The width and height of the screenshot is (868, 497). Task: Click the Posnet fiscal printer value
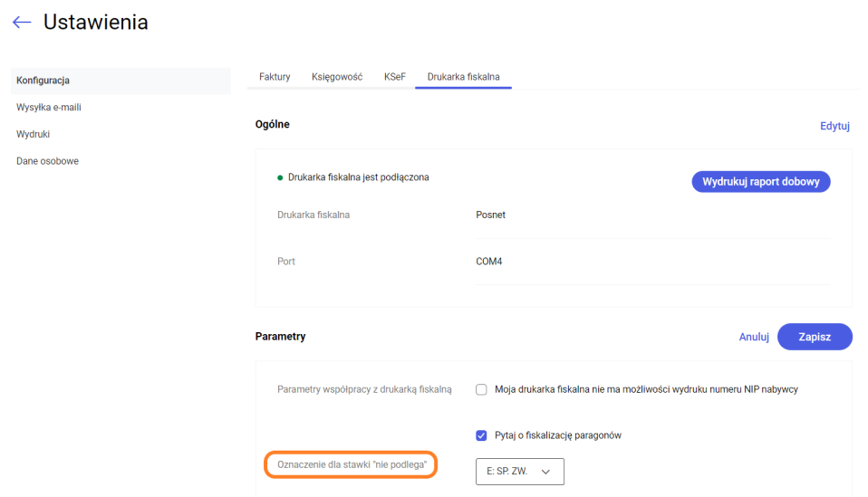490,215
